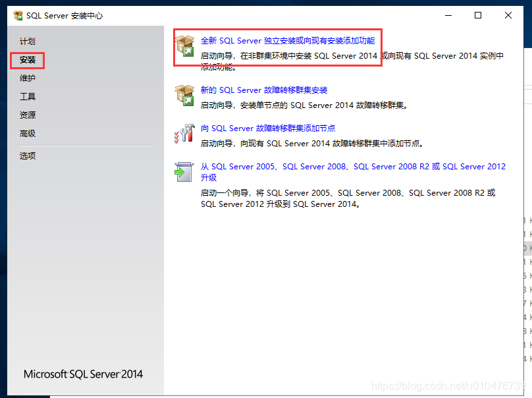The height and width of the screenshot is (398, 532).
Task: Close the SQL Server 安装中心 window
Action: [x=508, y=15]
